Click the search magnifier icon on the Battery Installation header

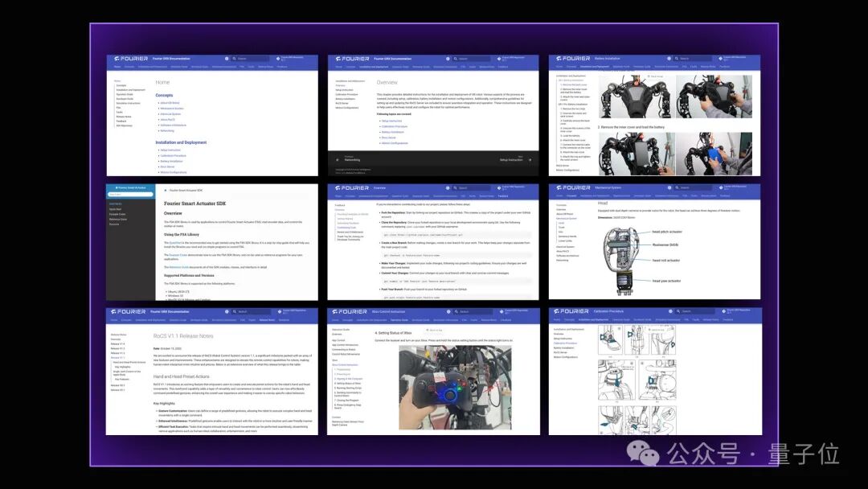(x=677, y=58)
